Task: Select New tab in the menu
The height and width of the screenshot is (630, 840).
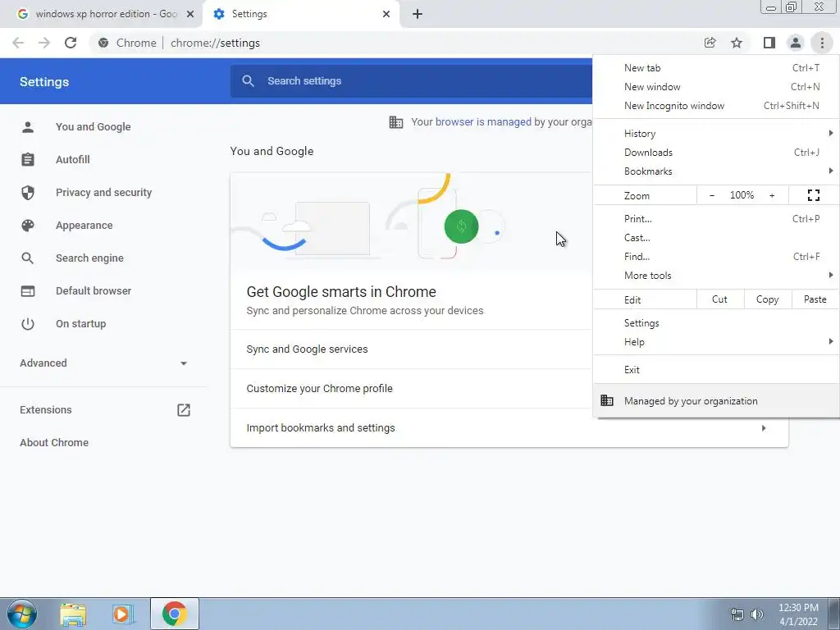Action: (x=715, y=68)
